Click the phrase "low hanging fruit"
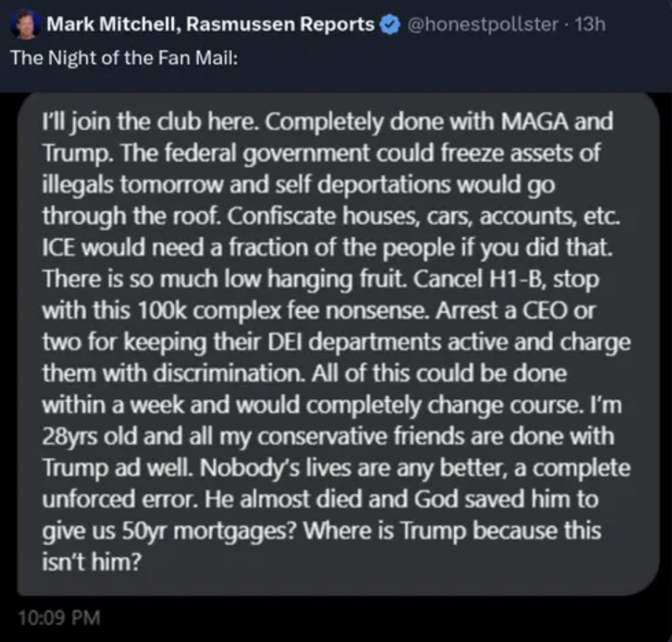The height and width of the screenshot is (642, 672). pos(316,280)
